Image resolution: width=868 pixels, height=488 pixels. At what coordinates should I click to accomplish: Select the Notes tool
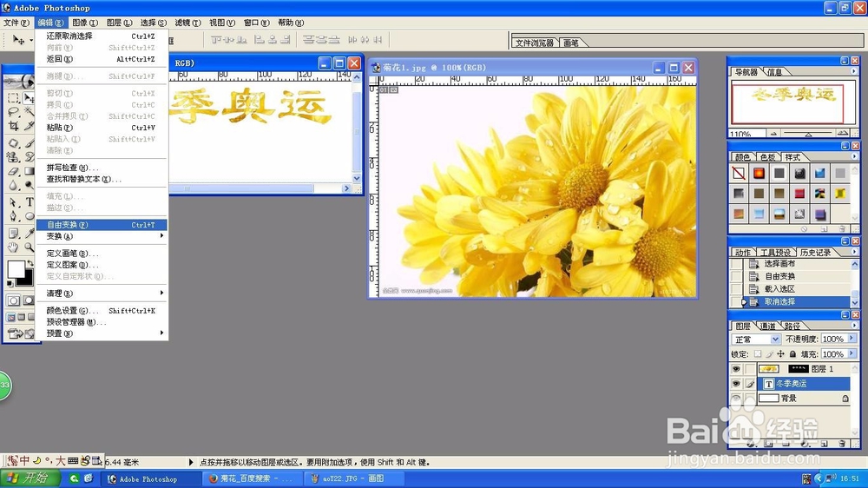click(x=12, y=232)
